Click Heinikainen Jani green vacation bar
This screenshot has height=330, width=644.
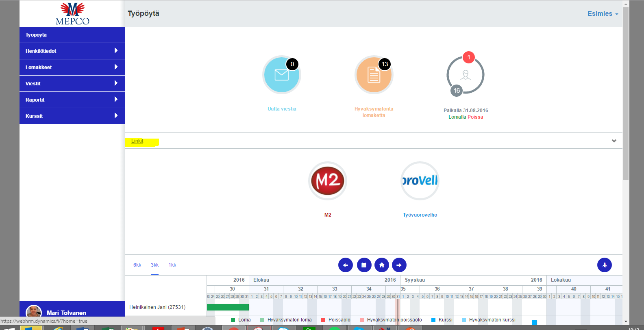(x=228, y=307)
